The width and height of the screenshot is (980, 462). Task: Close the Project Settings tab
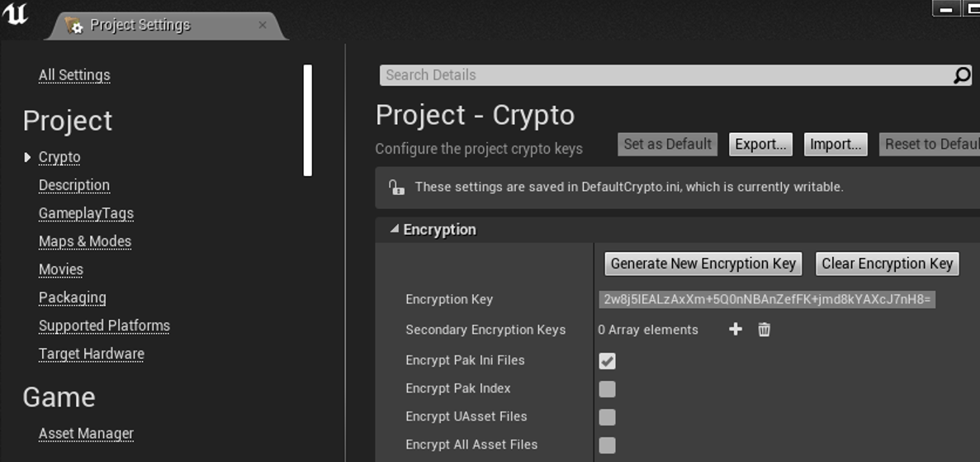(263, 25)
